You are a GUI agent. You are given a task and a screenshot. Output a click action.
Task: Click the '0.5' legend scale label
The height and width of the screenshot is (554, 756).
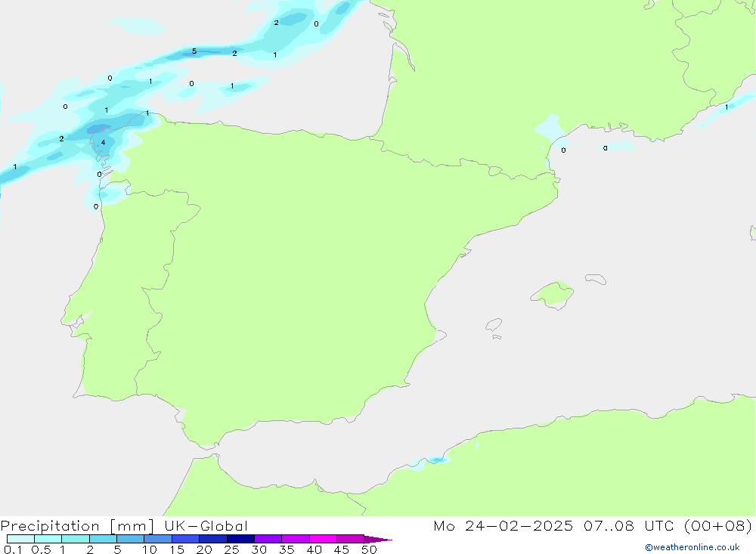coord(41,549)
